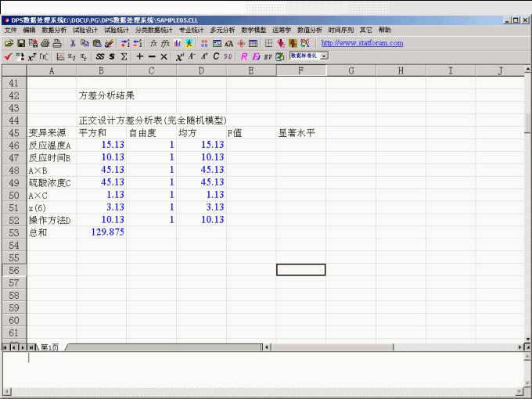This screenshot has height=399, width=532.
Task: Open the 多元分析 menu
Action: click(x=222, y=30)
